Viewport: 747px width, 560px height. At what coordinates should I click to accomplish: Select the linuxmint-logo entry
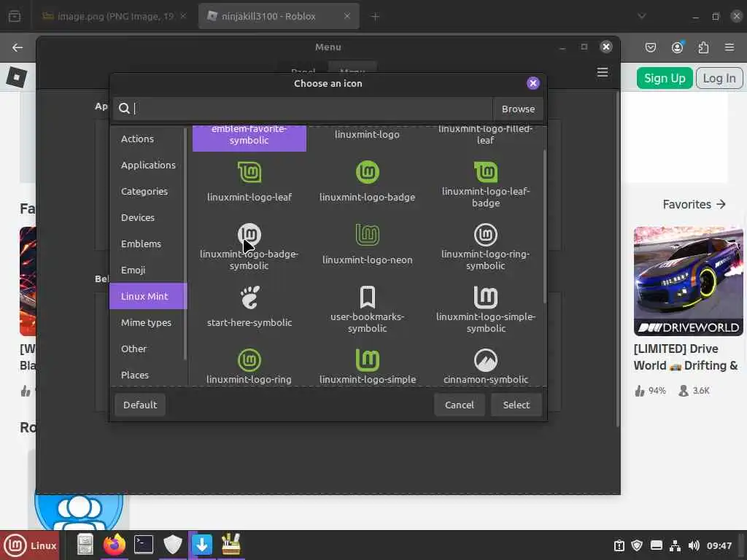click(x=368, y=135)
